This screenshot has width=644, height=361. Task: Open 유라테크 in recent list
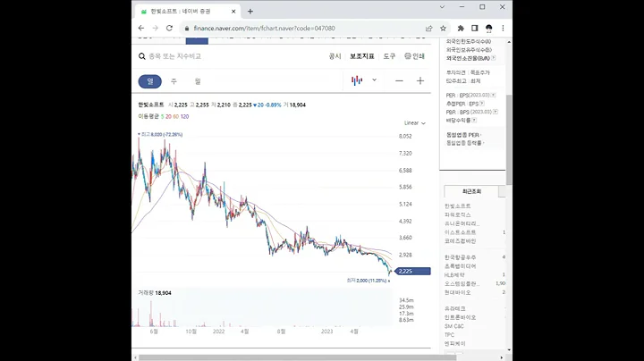[455, 309]
